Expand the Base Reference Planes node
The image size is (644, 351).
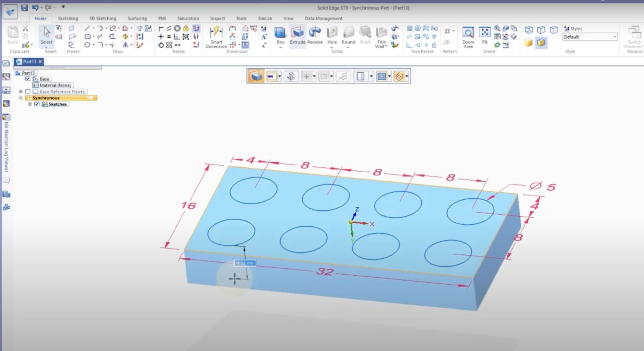tap(21, 92)
